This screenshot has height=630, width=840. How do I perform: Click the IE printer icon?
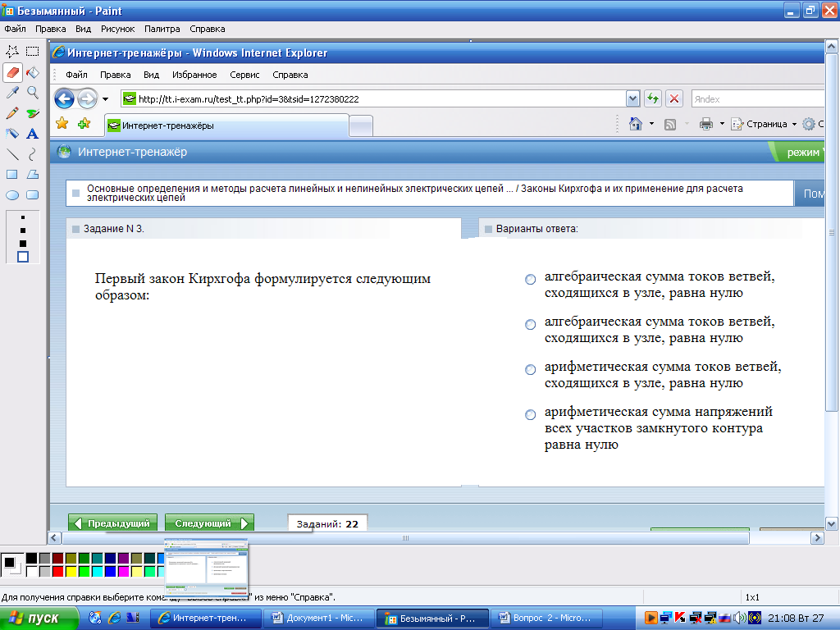coord(706,124)
